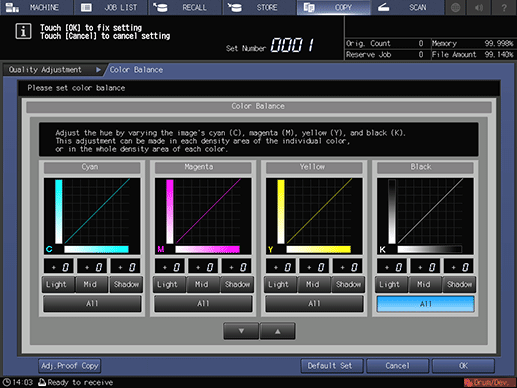Confirm settings with the OK button
This screenshot has width=517, height=388.
click(x=463, y=366)
